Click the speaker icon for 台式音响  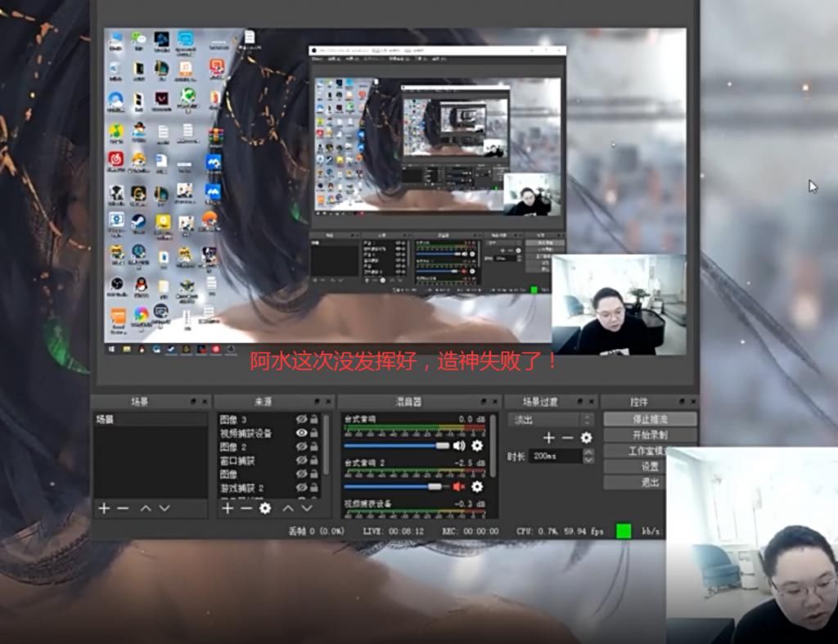(459, 445)
